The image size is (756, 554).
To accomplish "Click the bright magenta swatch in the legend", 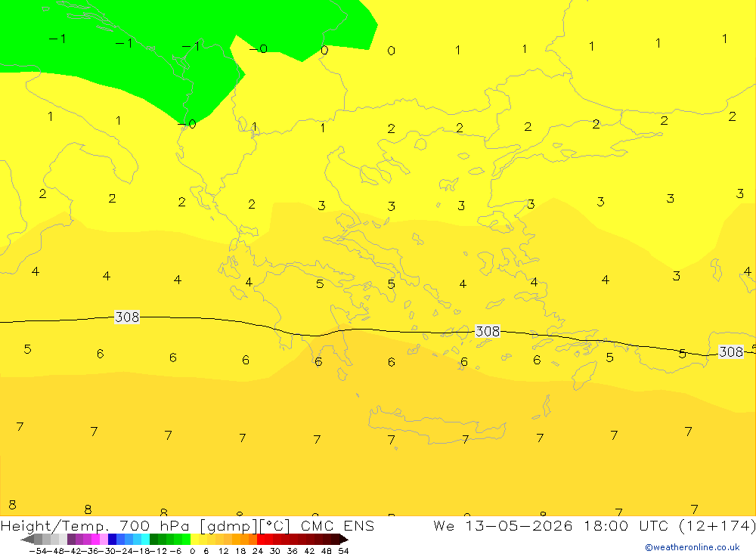I will (95, 540).
